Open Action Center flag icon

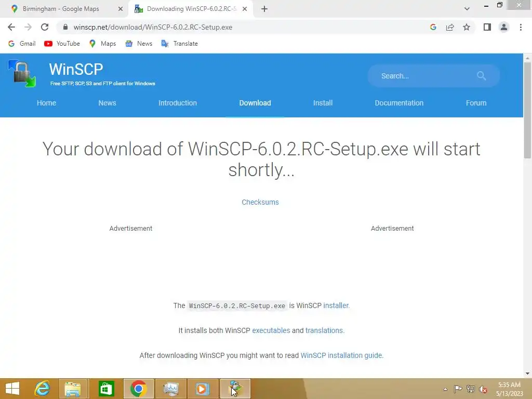click(458, 389)
